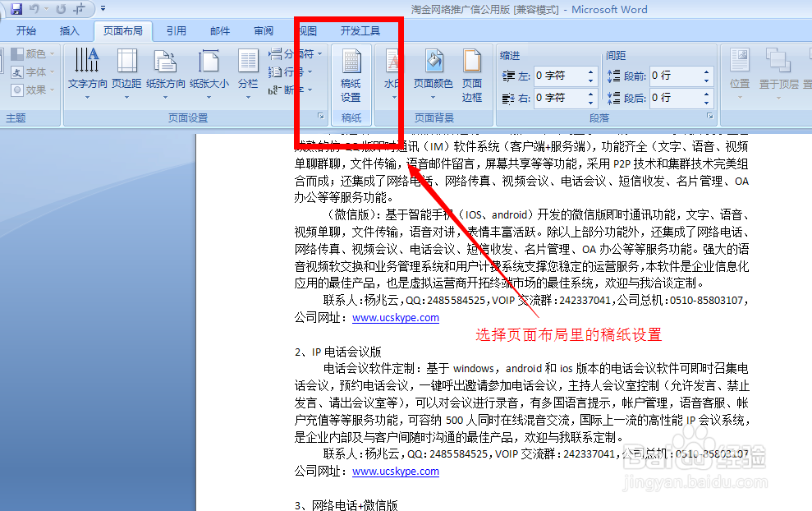
Task: Switch to the 开始 ribbon tab
Action: tap(26, 31)
